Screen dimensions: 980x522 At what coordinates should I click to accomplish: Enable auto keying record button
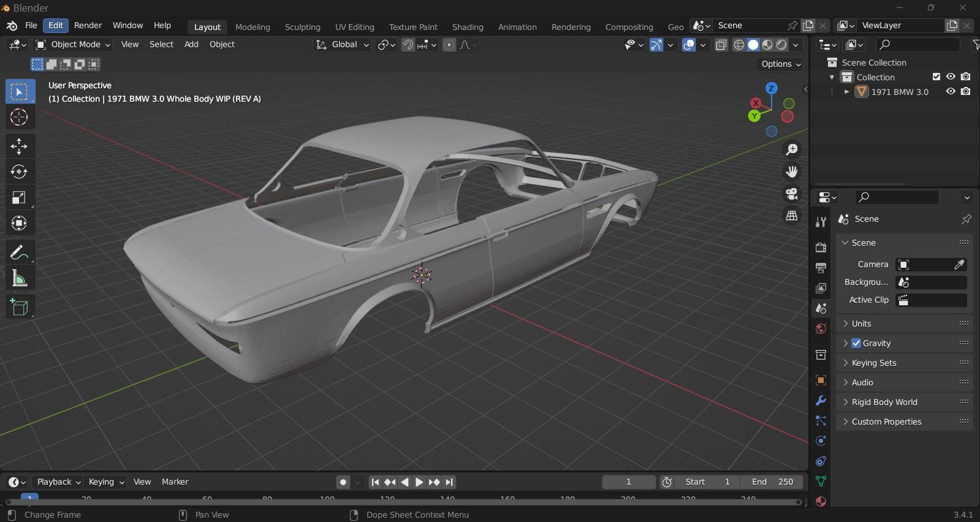click(343, 482)
